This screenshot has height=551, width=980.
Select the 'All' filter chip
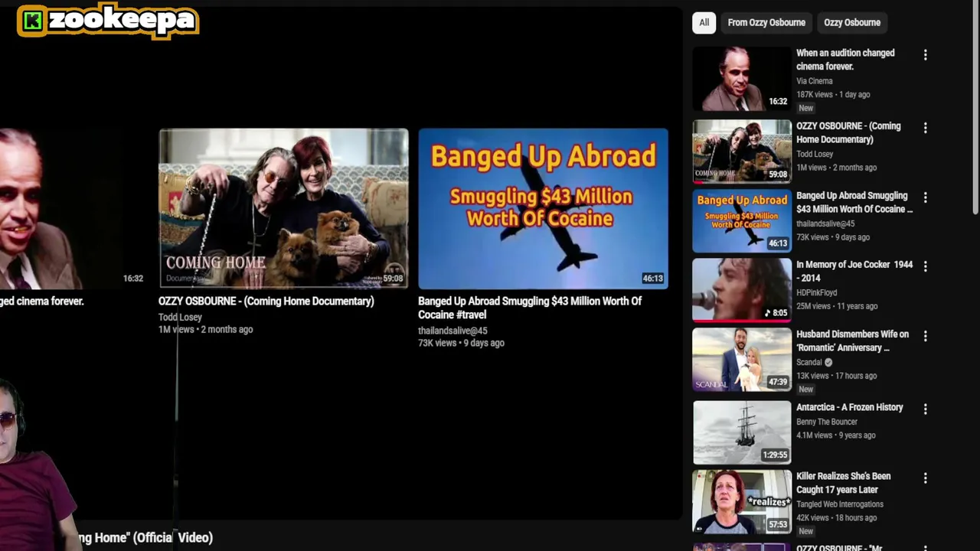point(704,22)
